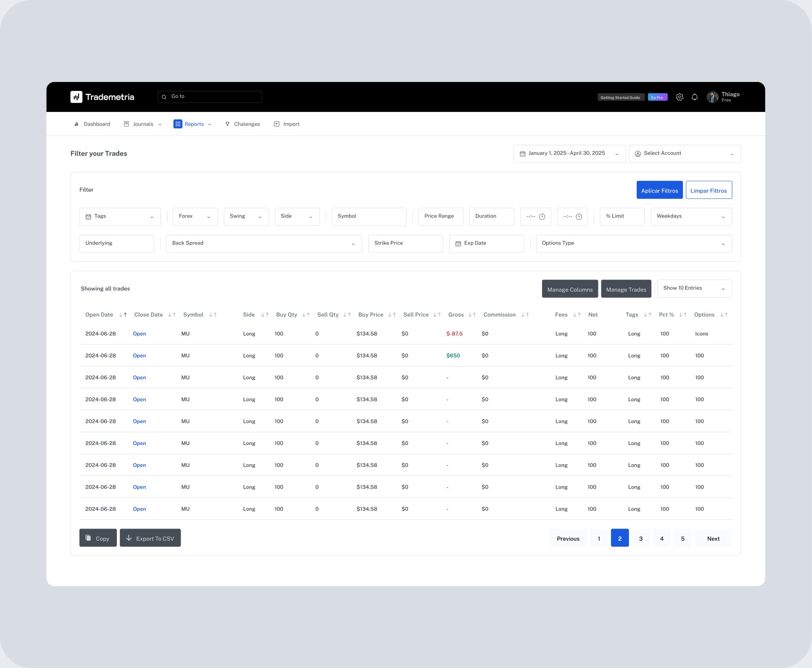
Task: Sort by Commission column arrows
Action: pyautogui.click(x=525, y=315)
